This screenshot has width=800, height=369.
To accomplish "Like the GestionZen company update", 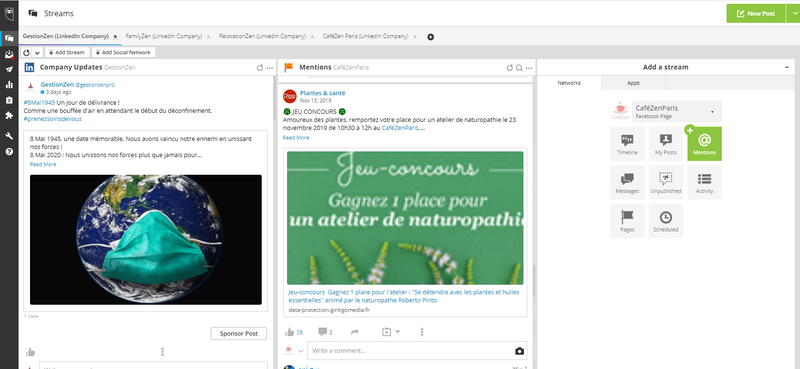I will pos(30,352).
